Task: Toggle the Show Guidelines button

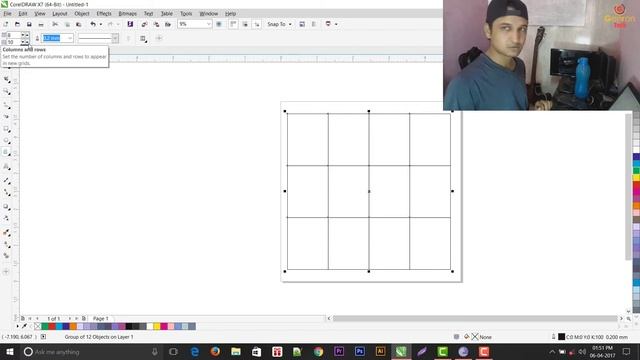Action: click(x=257, y=24)
